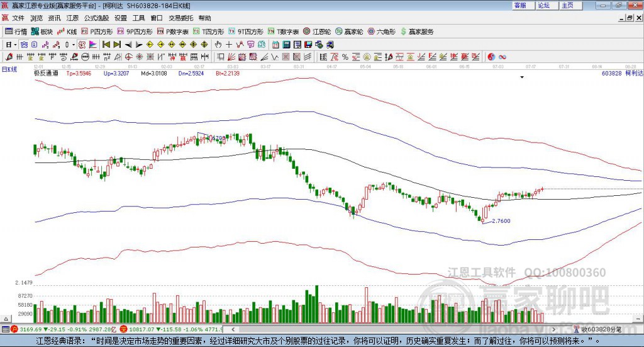Open the 板块 sector view
This screenshot has height=347, width=644.
[x=42, y=31]
